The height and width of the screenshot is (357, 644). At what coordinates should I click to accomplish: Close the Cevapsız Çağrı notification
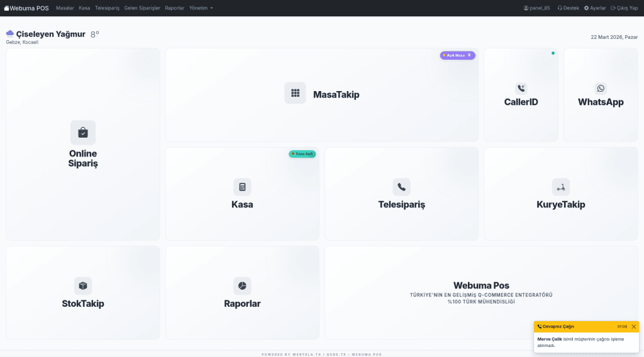pos(634,327)
